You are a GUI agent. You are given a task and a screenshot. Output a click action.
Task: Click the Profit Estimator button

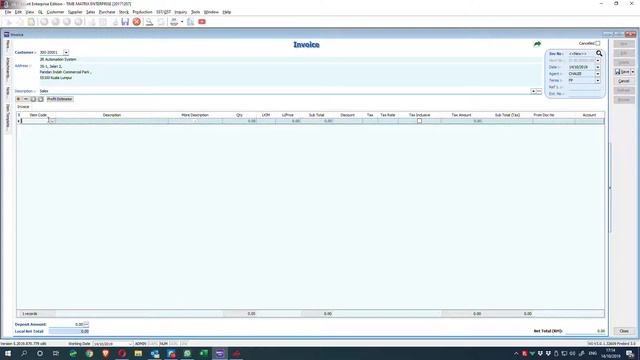(x=60, y=99)
